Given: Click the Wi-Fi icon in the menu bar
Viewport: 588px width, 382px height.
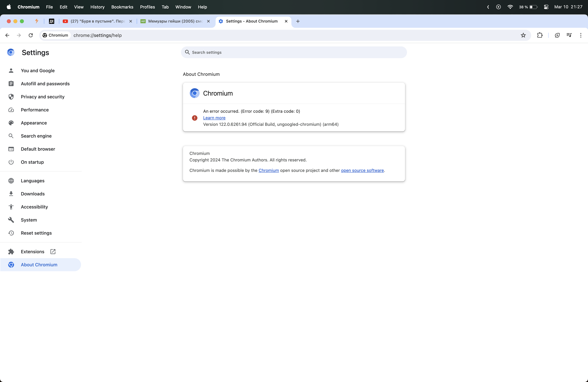Looking at the screenshot, I should pos(510,7).
